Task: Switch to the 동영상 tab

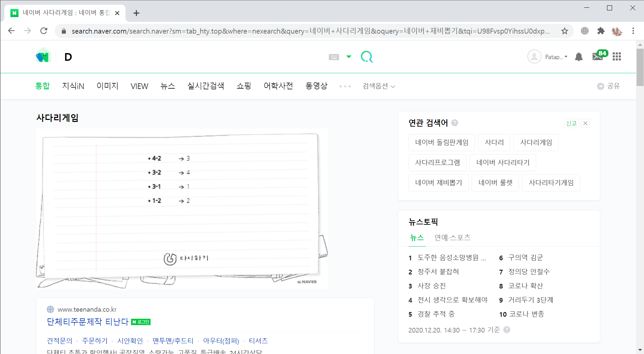Action: (x=316, y=86)
